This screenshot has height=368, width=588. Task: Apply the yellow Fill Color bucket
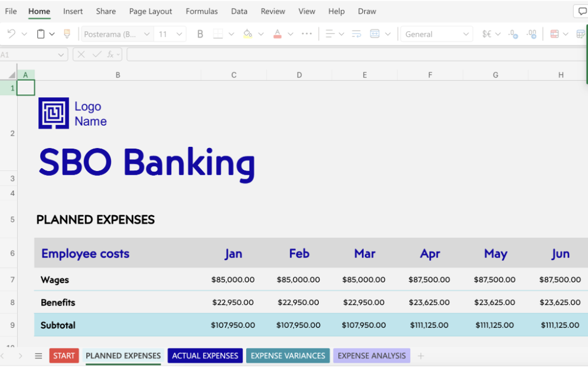click(x=247, y=34)
